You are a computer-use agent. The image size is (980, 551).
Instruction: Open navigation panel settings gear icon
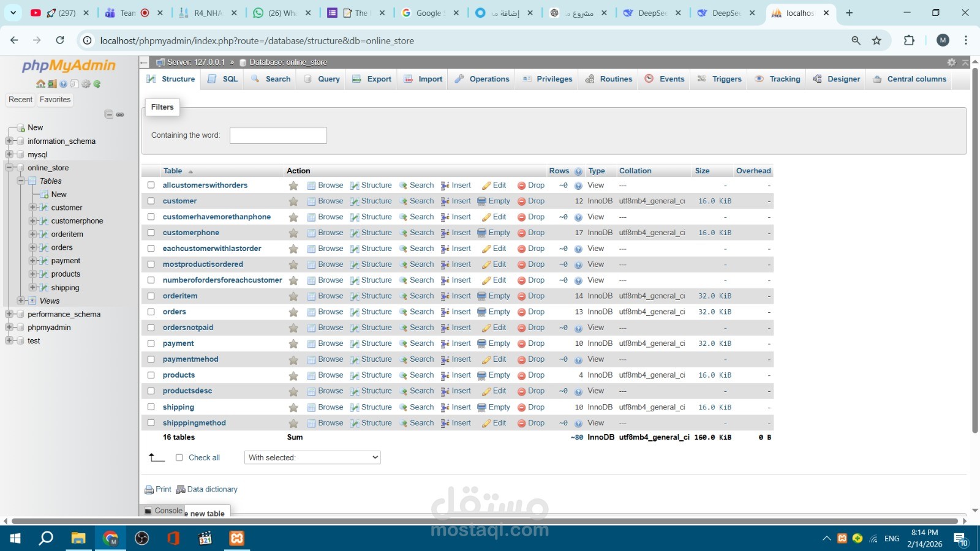coord(86,84)
